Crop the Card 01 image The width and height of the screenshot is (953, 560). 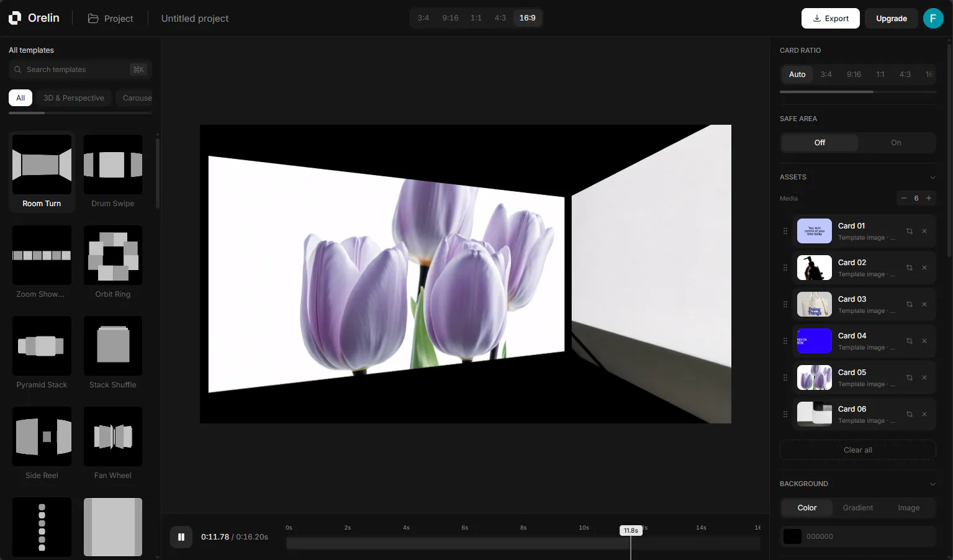click(910, 231)
